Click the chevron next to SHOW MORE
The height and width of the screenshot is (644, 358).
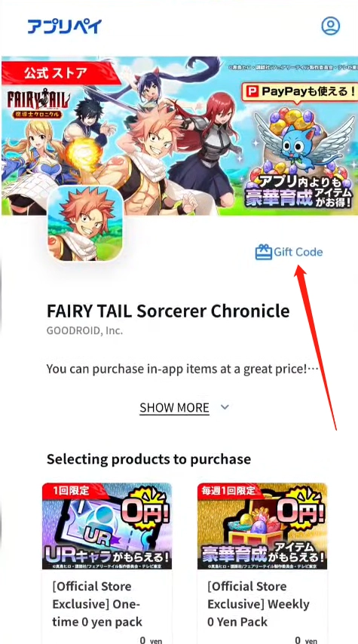click(224, 407)
